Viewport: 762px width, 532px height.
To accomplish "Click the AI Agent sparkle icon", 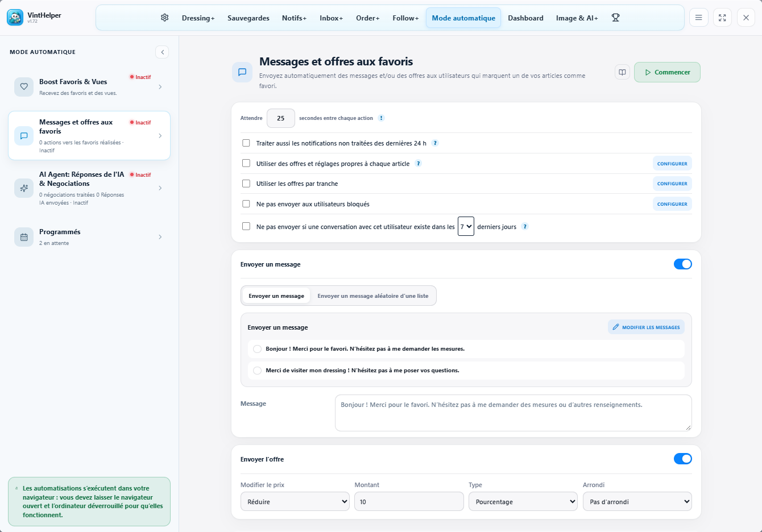I will 24,188.
